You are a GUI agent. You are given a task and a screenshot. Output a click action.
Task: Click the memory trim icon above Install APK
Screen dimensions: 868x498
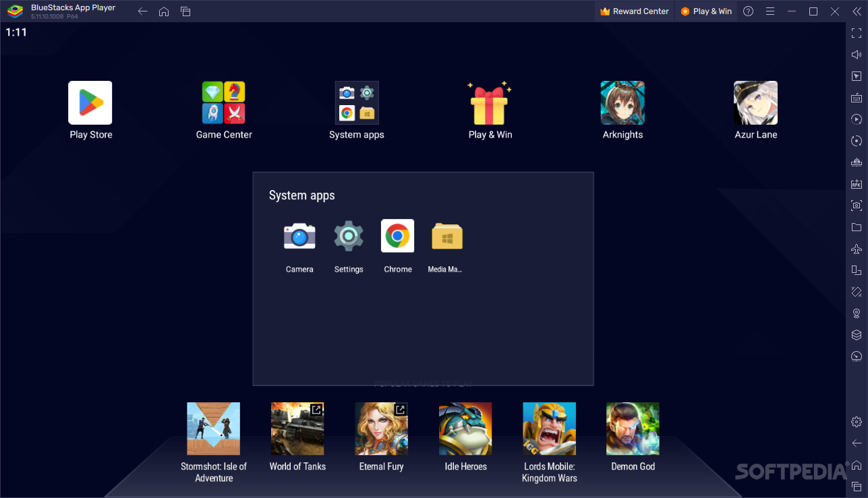click(857, 162)
